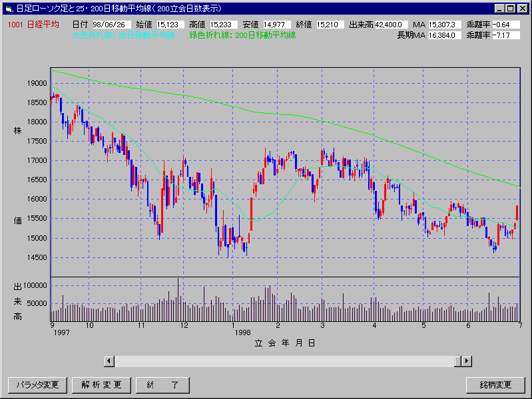Select the 日付 field showing 98/06/26

(x=111, y=25)
